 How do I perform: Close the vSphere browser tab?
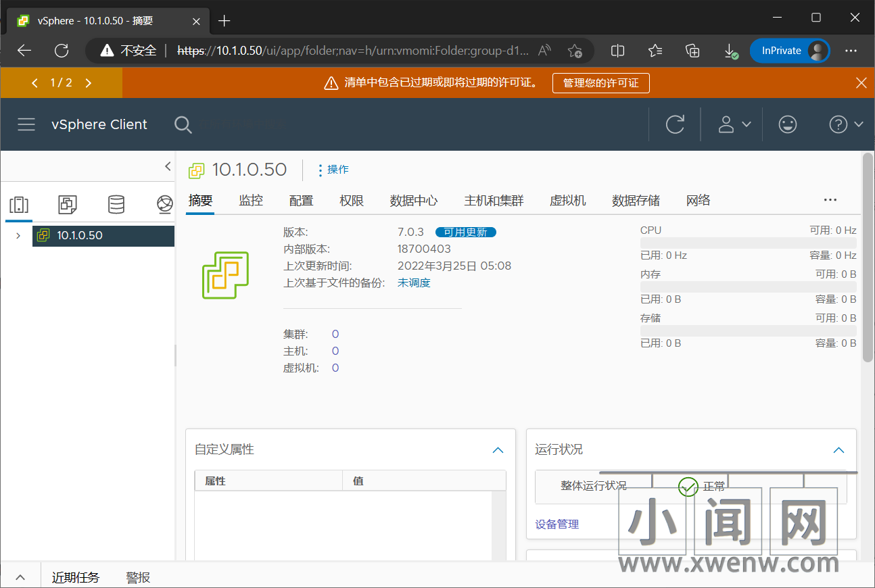coord(197,21)
